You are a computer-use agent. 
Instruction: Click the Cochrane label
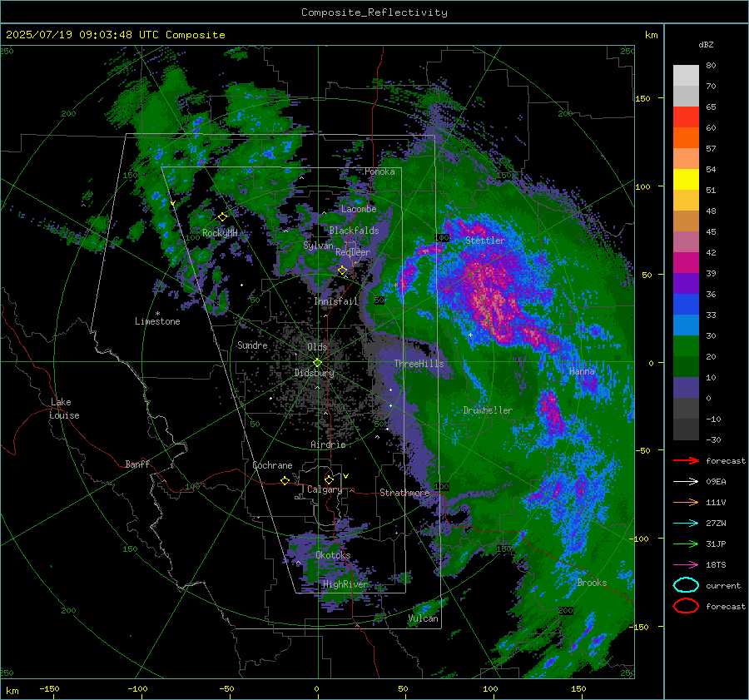(272, 465)
